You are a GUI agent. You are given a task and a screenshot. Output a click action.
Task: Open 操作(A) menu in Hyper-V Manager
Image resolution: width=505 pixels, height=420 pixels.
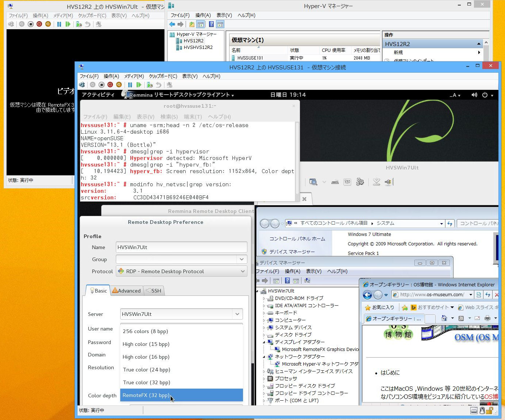pyautogui.click(x=203, y=15)
